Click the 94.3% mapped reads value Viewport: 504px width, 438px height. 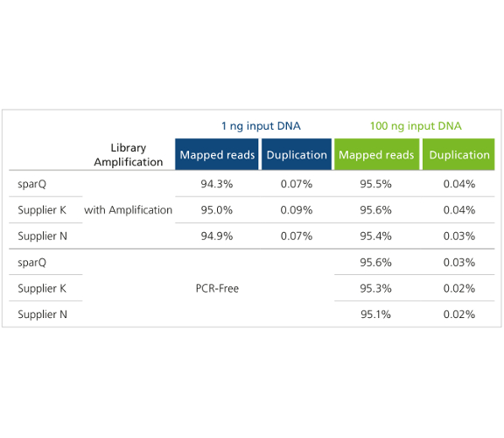click(217, 184)
